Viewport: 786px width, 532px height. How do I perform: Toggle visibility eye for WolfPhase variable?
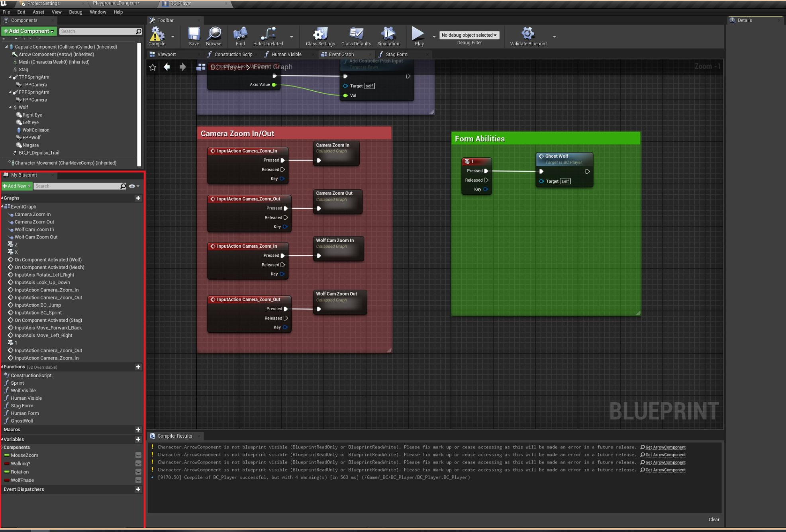138,480
